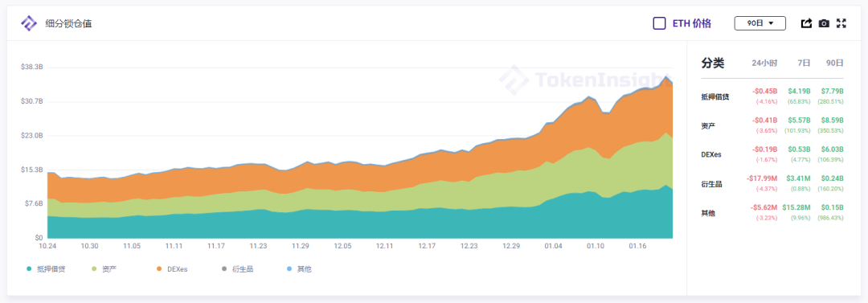Open the share/export icon
This screenshot has width=868, height=303.
807,23
